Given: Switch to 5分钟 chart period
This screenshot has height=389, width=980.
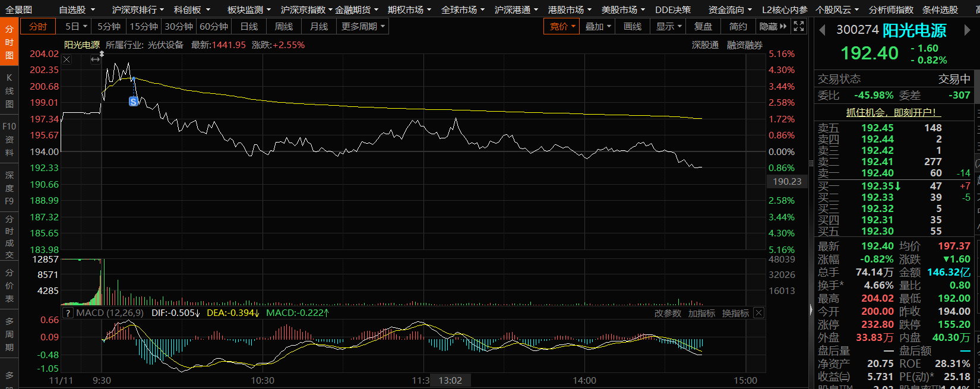Looking at the screenshot, I should 109,27.
